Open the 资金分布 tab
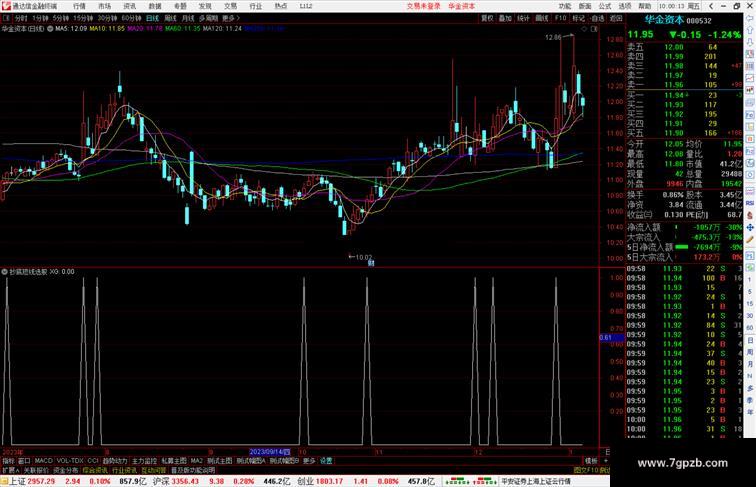 pos(66,470)
